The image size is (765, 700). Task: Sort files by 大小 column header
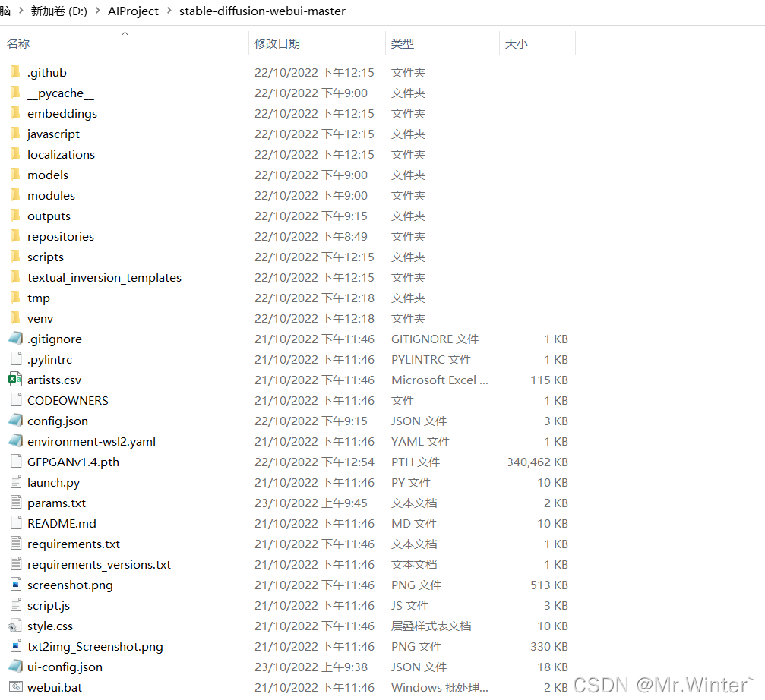[x=516, y=43]
